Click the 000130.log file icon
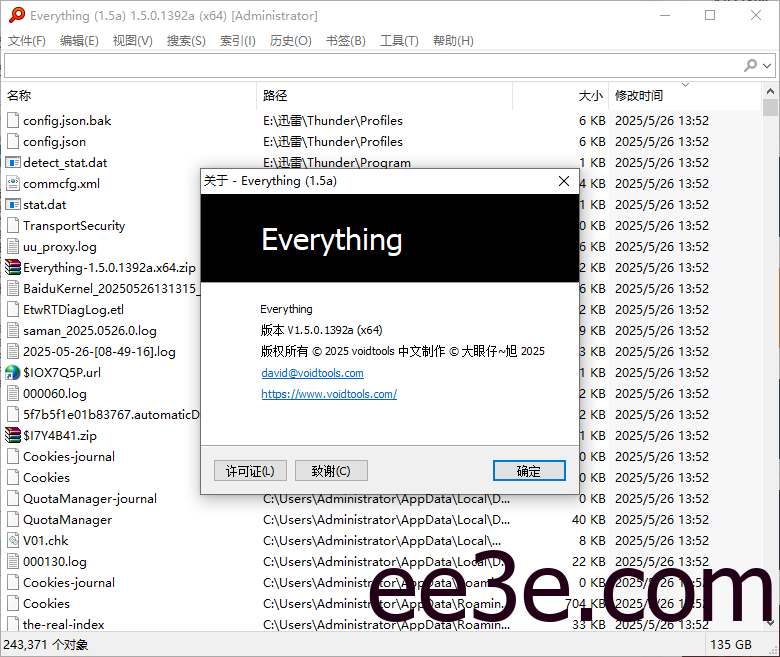This screenshot has width=780, height=657. [13, 562]
